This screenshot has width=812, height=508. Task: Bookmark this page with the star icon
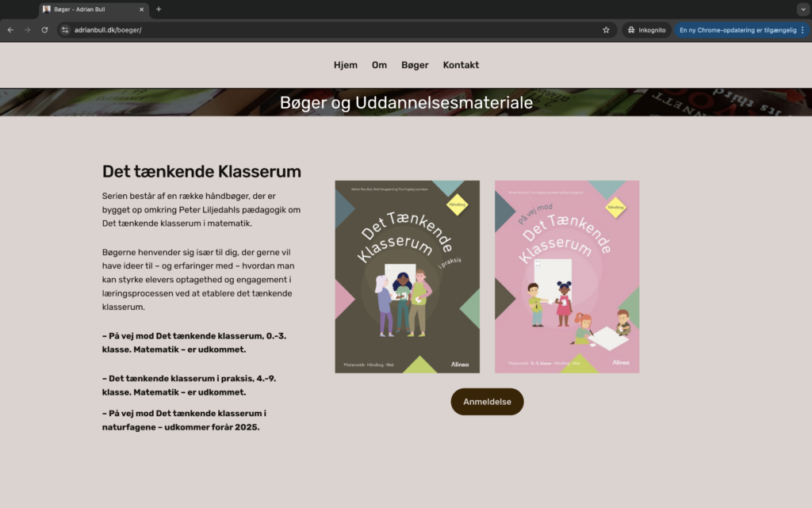(606, 30)
